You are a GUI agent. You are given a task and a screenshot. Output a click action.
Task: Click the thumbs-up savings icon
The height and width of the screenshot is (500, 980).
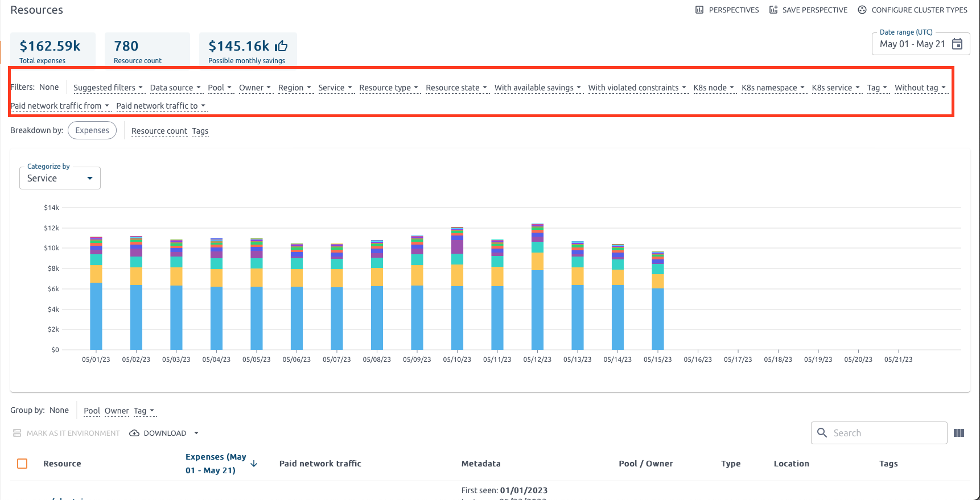281,46
